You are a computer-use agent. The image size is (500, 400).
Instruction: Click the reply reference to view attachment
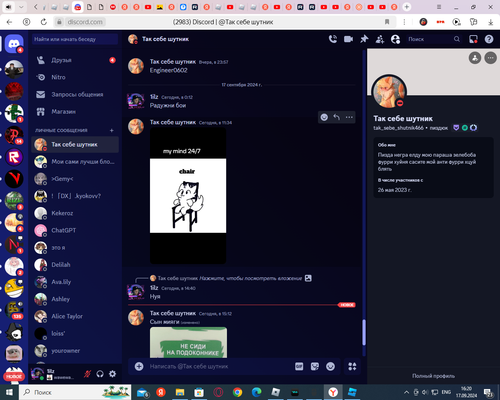pyautogui.click(x=231, y=278)
